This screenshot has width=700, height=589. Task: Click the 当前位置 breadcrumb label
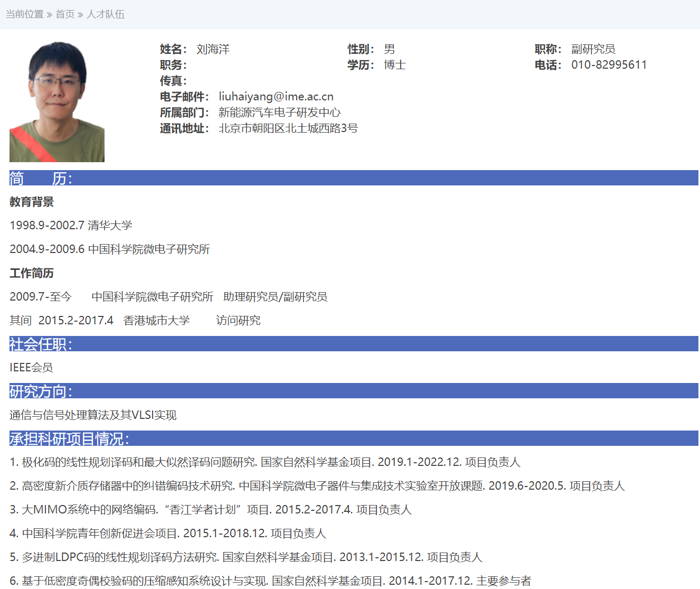(x=25, y=14)
